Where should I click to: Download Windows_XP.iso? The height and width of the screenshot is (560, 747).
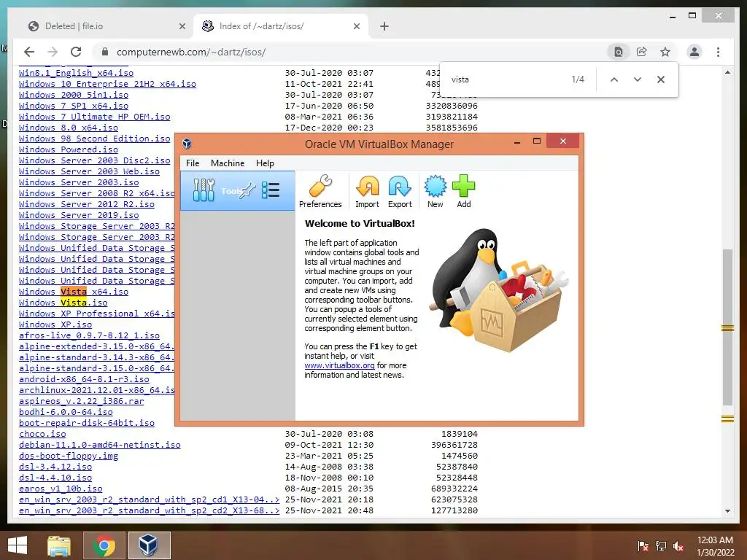click(x=55, y=324)
